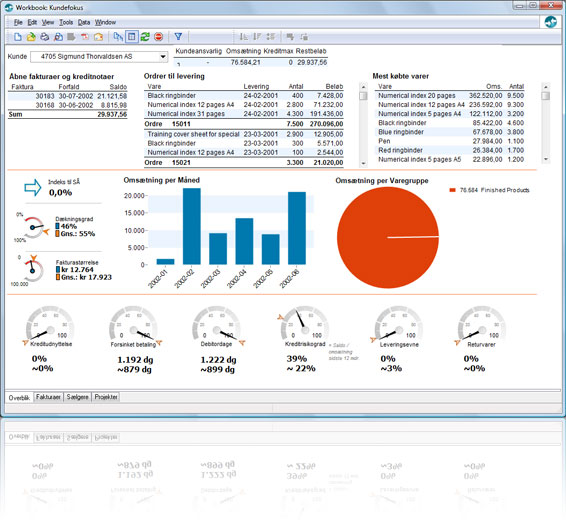Click the orange pie chart
The width and height of the screenshot is (566, 520).
[x=388, y=237]
